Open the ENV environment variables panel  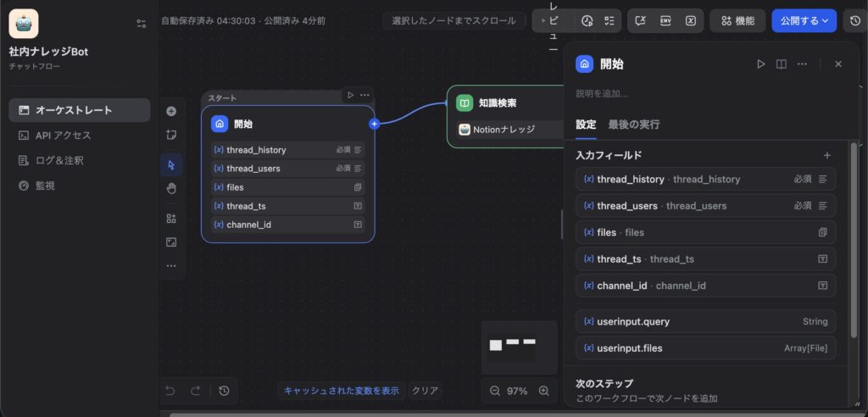click(x=666, y=21)
